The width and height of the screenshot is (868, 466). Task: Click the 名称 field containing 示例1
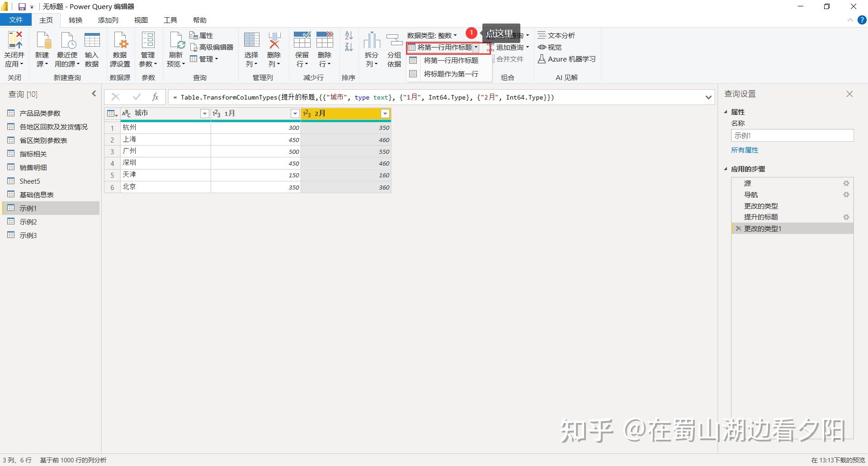pos(792,135)
